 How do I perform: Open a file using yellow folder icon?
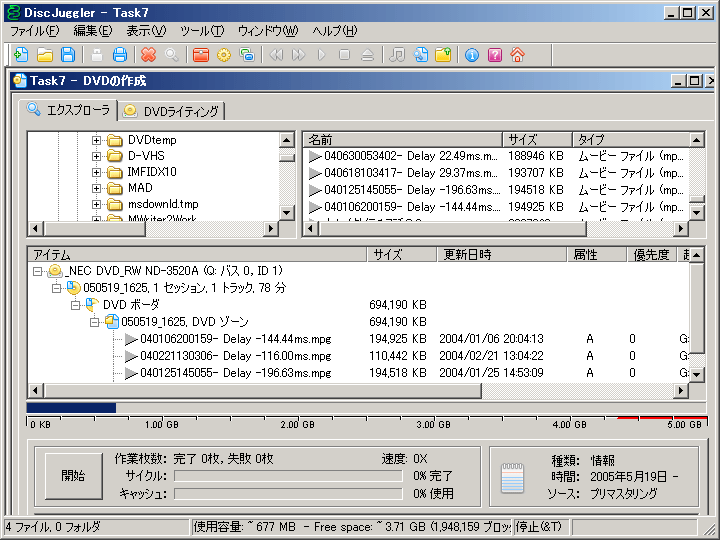point(45,55)
